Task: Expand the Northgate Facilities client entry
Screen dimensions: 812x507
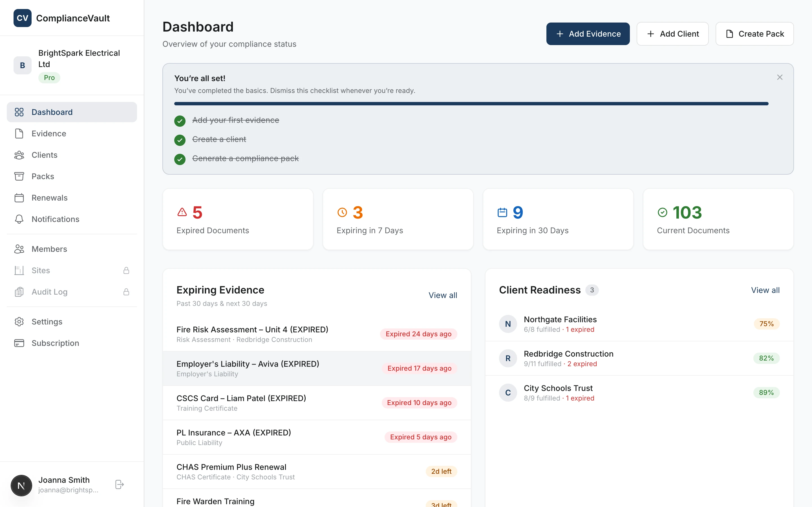Action: pos(560,324)
